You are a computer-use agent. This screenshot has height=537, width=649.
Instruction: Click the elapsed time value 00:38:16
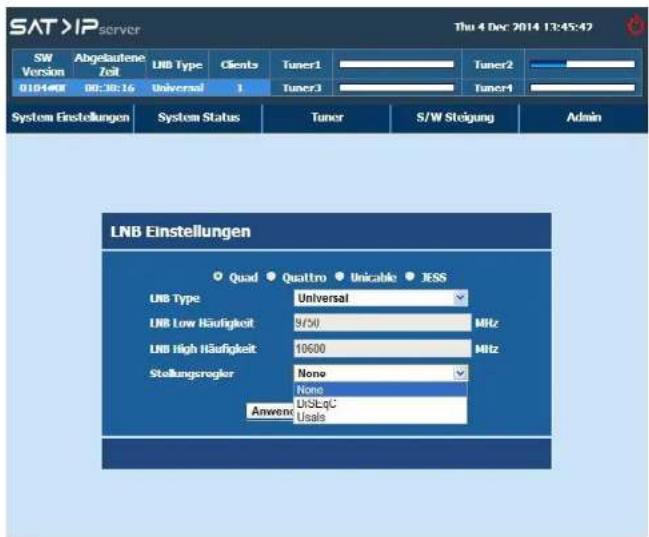pyautogui.click(x=110, y=88)
